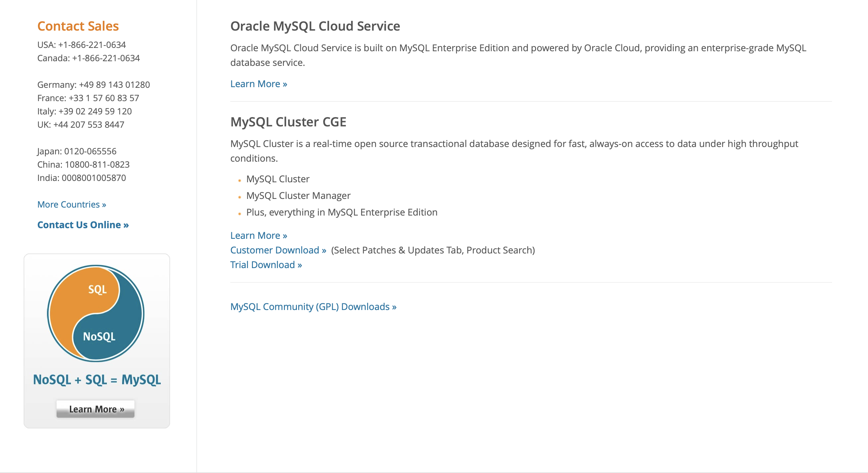Click the MySQL Cluster bullet item
The image size is (868, 473).
tap(278, 179)
